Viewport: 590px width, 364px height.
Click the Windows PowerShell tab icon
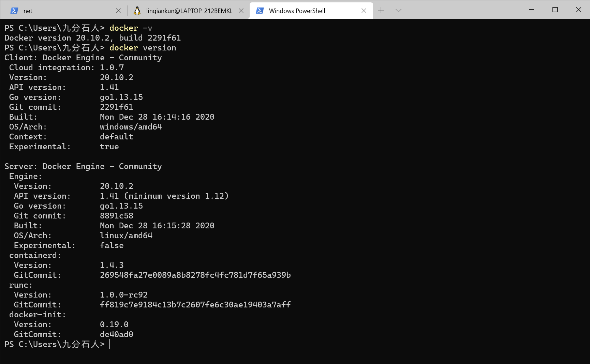point(260,11)
